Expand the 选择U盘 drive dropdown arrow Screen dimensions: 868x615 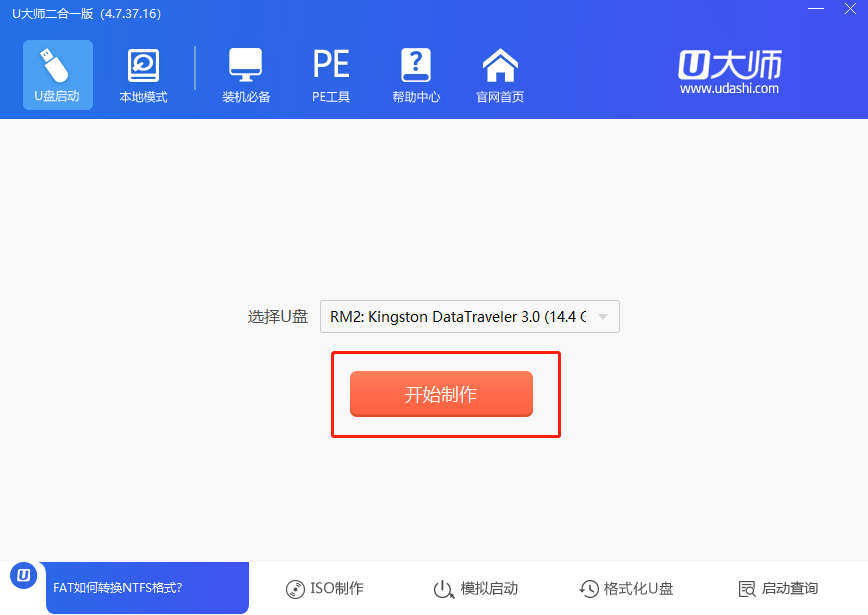click(603, 317)
